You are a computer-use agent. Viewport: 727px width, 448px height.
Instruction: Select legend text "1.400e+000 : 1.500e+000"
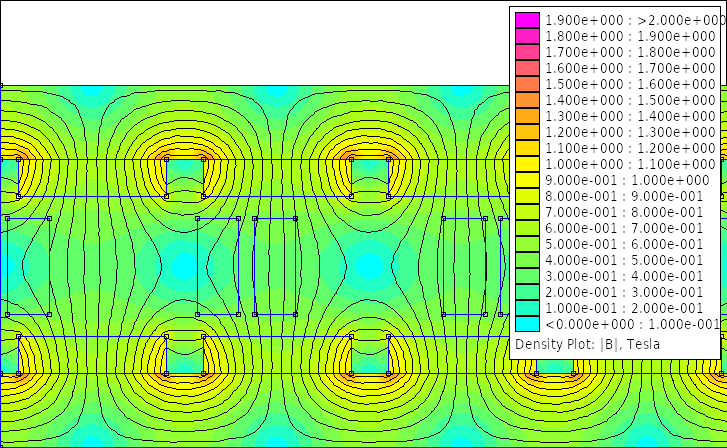click(630, 100)
